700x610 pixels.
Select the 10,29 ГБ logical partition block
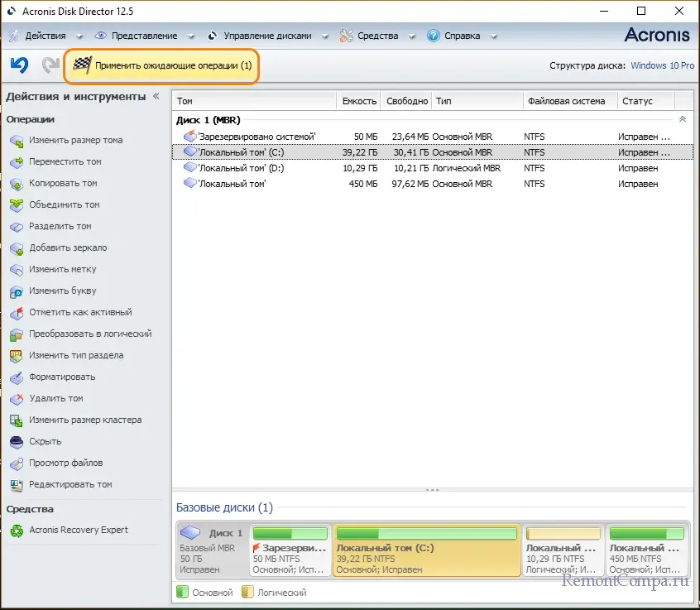tap(563, 550)
